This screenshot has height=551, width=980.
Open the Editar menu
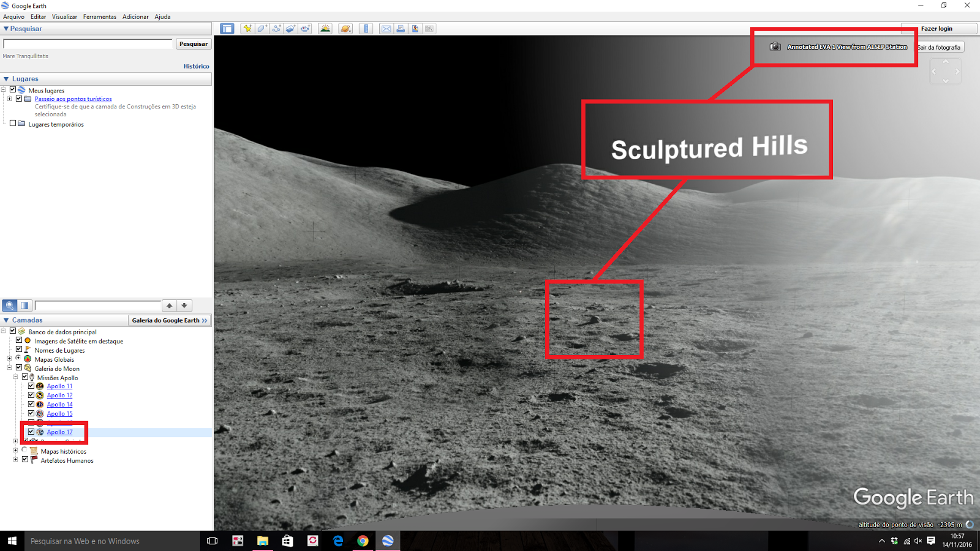[x=38, y=17]
